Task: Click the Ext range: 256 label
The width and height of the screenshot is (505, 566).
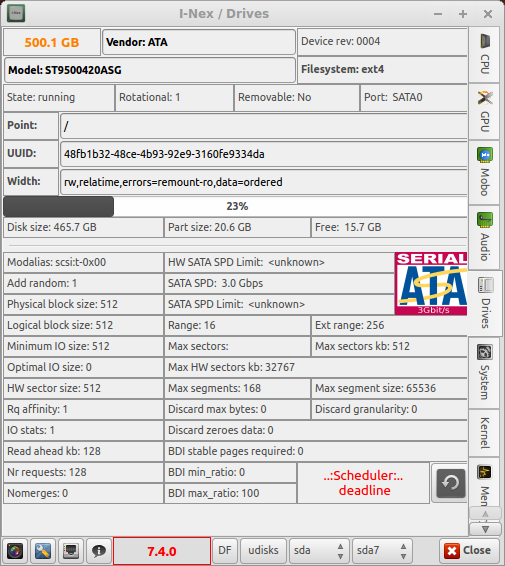Action: (x=389, y=326)
